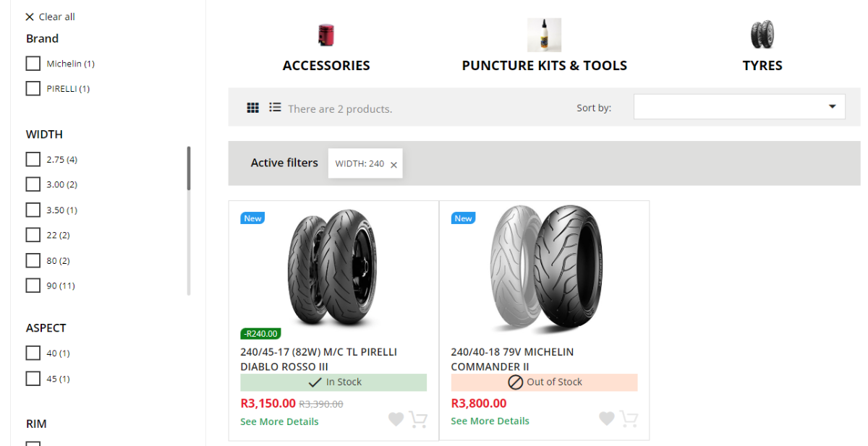
Task: Add Michelin Commander II to wishlist
Action: click(x=606, y=419)
